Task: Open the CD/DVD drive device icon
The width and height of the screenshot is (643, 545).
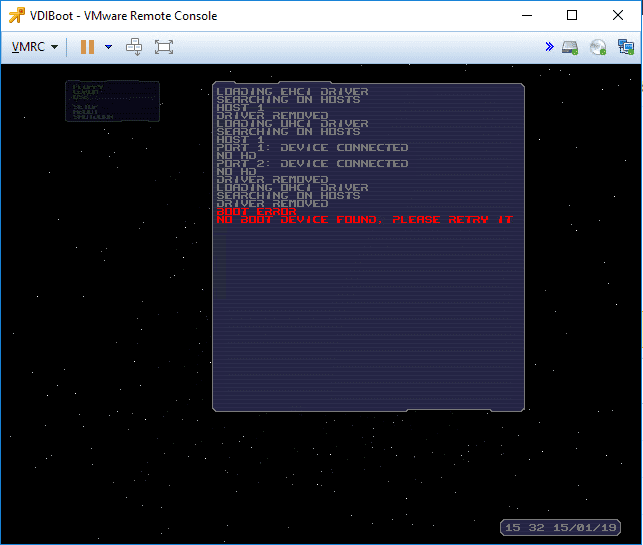Action: [x=598, y=47]
